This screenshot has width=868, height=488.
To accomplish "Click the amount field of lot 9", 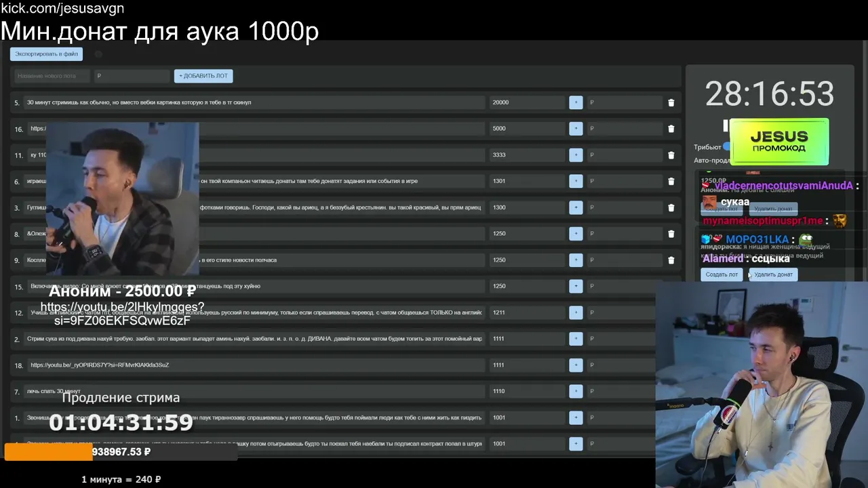I will tap(528, 260).
